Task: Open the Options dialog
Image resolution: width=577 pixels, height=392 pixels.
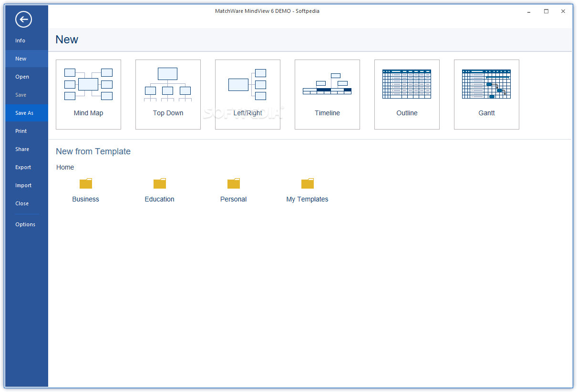Action: 27,224
